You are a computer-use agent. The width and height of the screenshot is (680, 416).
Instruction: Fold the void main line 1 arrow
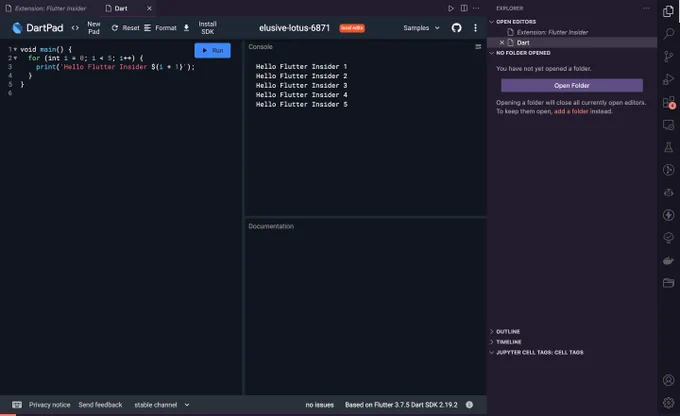click(x=15, y=49)
